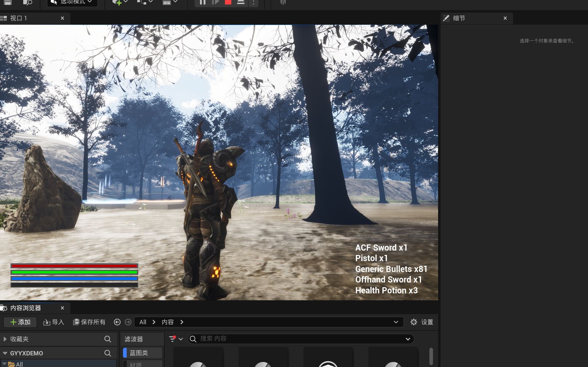
Task: Click the import (导入) icon button
Action: [x=53, y=322]
